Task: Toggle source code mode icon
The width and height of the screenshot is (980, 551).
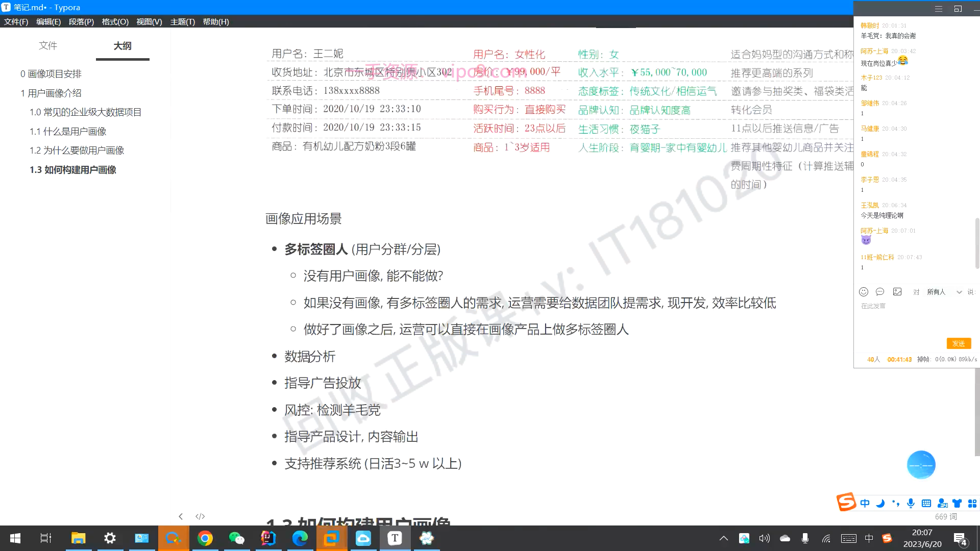Action: tap(200, 516)
